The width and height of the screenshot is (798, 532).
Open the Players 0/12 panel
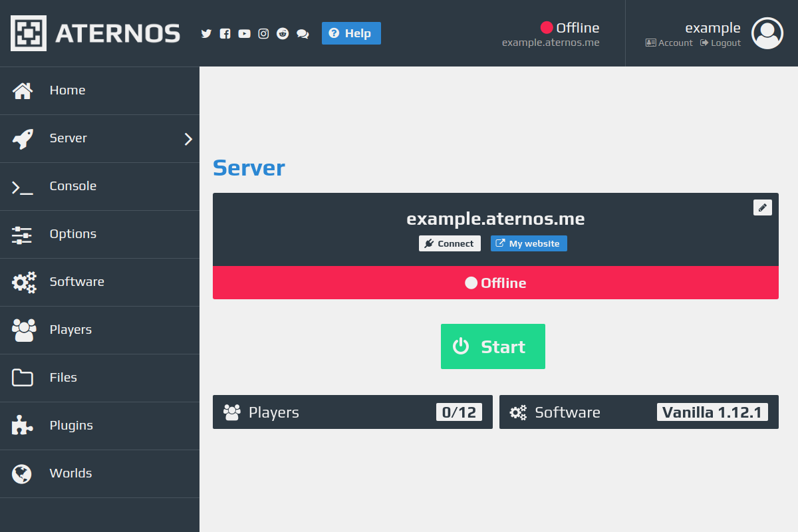pyautogui.click(x=352, y=412)
